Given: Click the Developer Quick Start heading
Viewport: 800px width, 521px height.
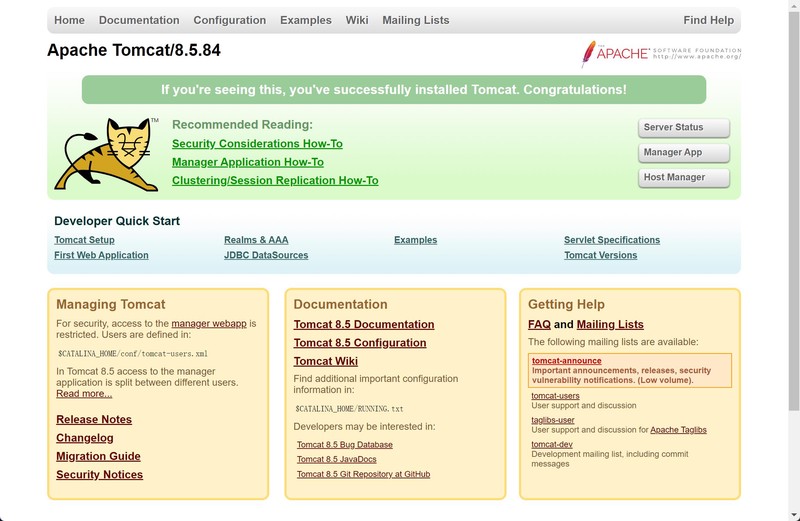Looking at the screenshot, I should point(117,221).
